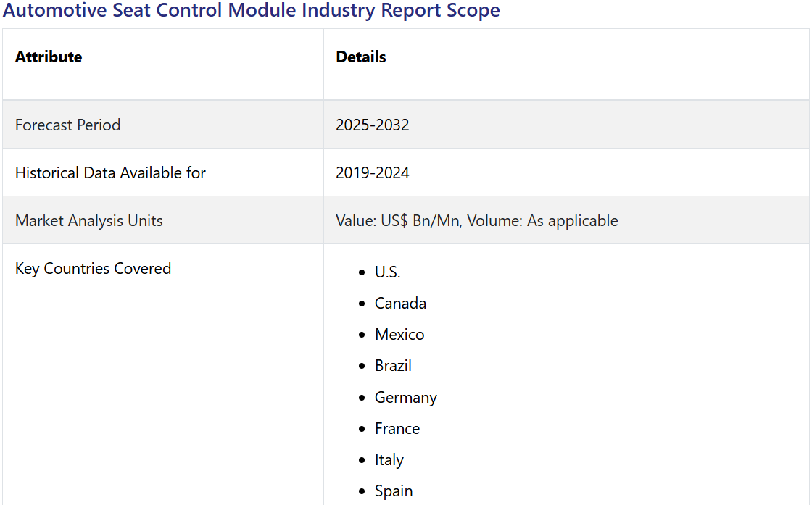The width and height of the screenshot is (812, 505).
Task: Click the 'Market Analysis Units' cell
Action: [x=163, y=220]
